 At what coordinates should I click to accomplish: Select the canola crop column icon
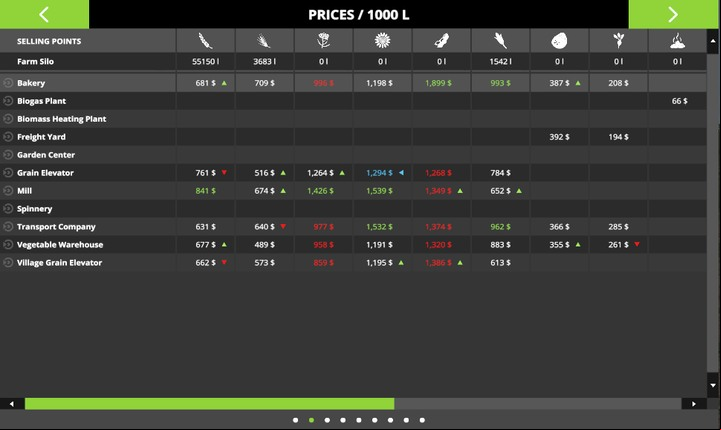[x=323, y=41]
